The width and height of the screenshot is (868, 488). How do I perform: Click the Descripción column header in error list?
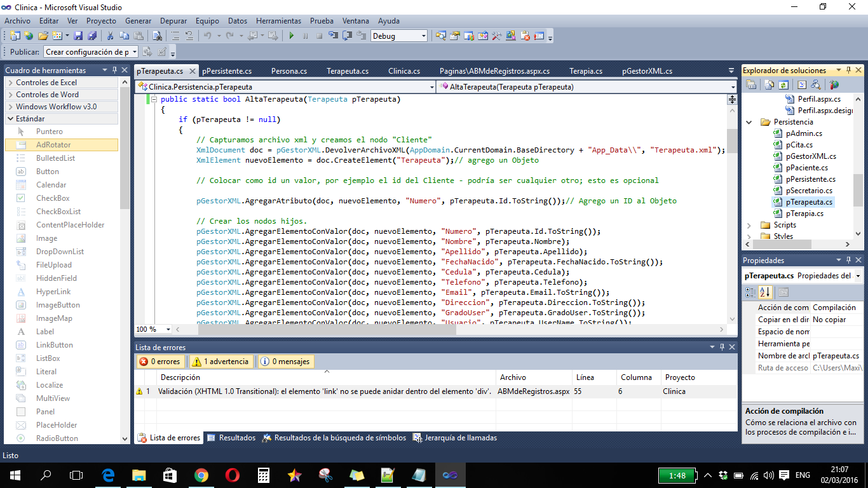[x=180, y=377]
